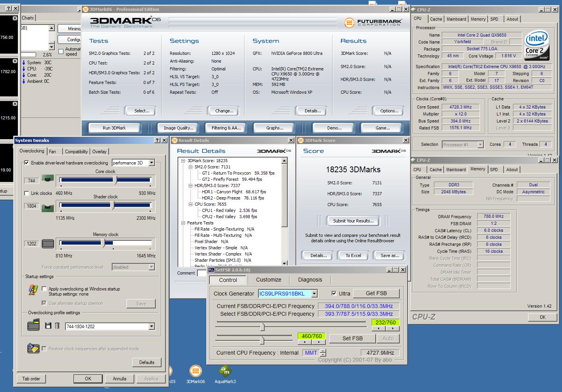This screenshot has width=562, height=392.
Task: Click the suspended mode restore broom icon
Action: click(x=33, y=348)
